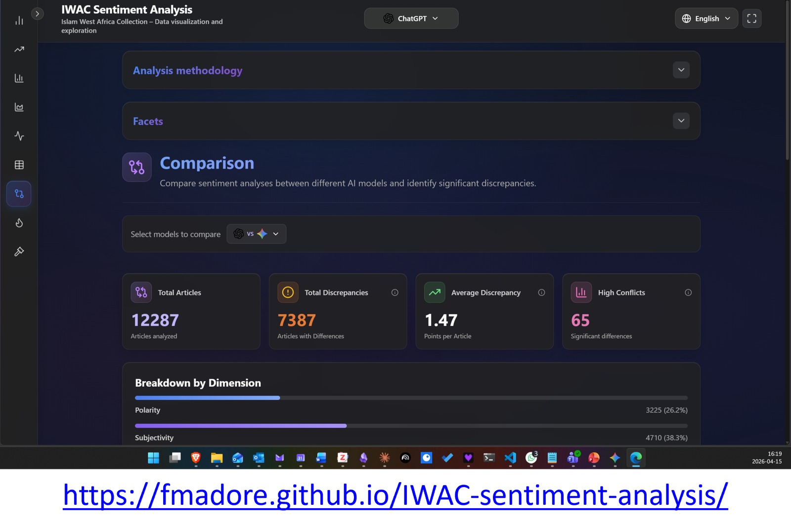Open the activity pulse sidebar icon
The width and height of the screenshot is (791, 532).
[19, 136]
